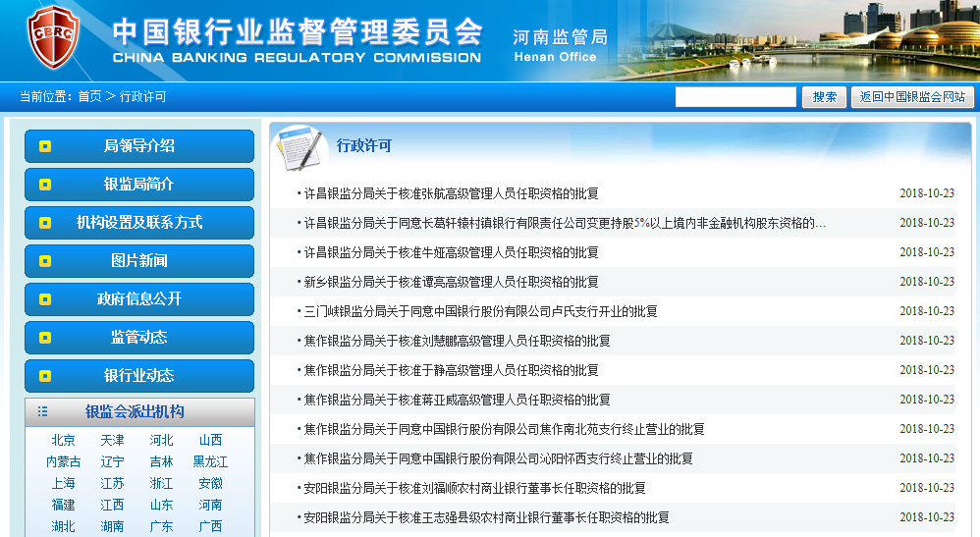Click 返回中国银监会网站 button
This screenshot has width=980, height=537.
[912, 97]
